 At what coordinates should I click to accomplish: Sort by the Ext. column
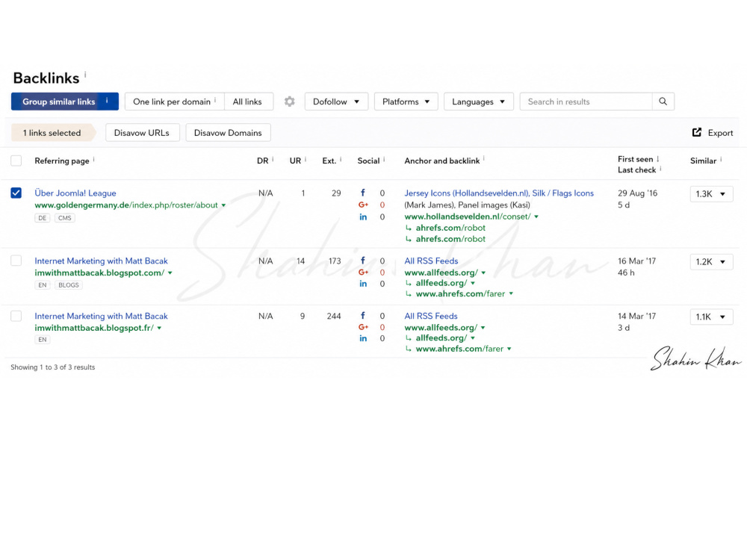(x=329, y=161)
